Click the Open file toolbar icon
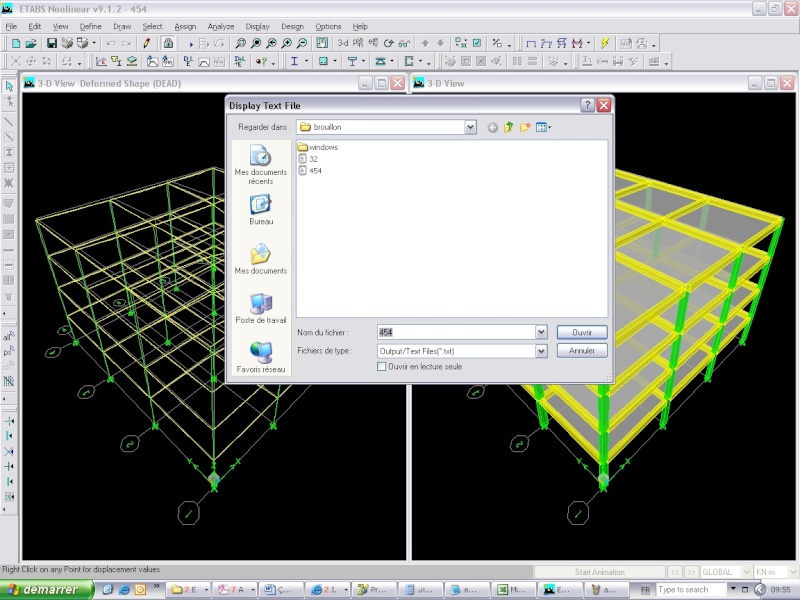The image size is (800, 600). click(x=31, y=44)
